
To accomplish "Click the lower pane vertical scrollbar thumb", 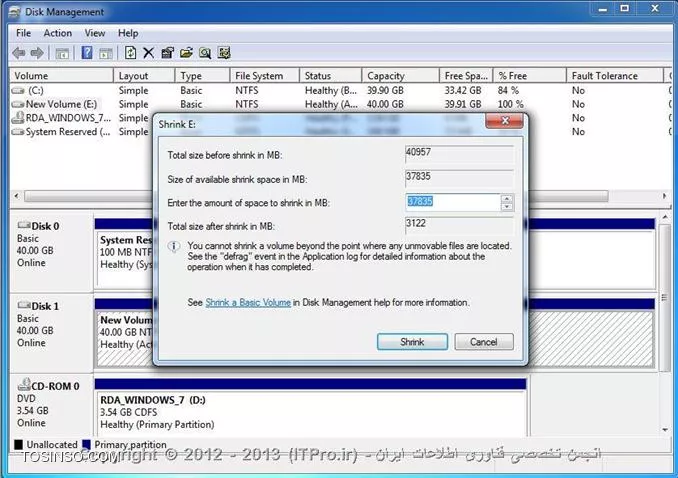I will (x=665, y=298).
